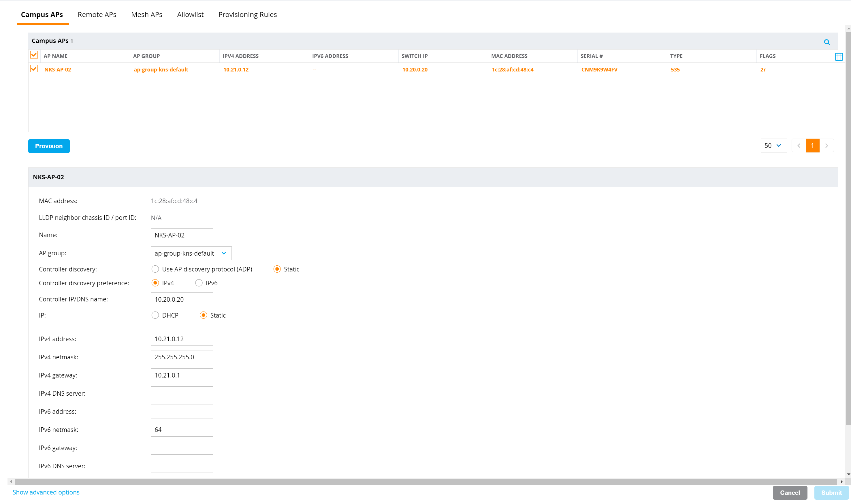Select Use AP discovery protocol (ADP)
This screenshot has width=851, height=504.
155,269
